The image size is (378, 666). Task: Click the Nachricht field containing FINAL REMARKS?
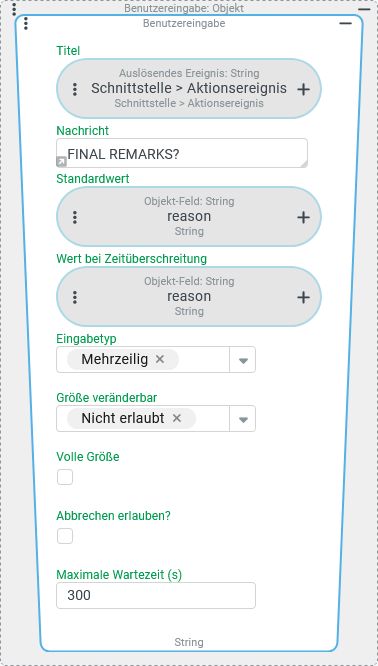[x=182, y=153]
